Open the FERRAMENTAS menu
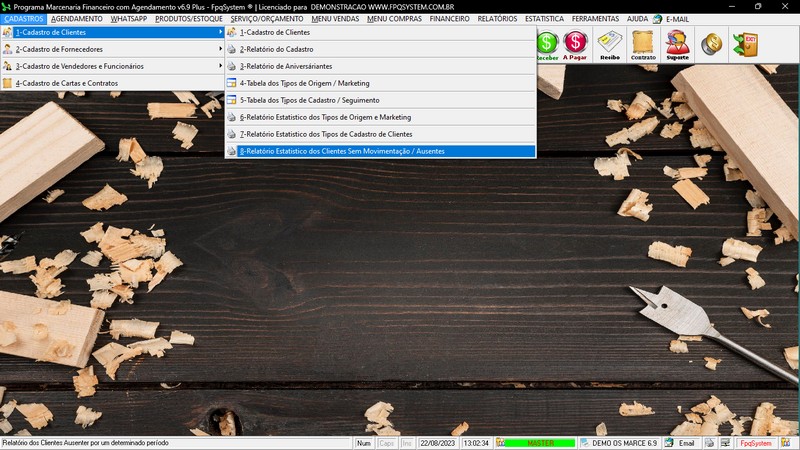The image size is (800, 450). point(595,19)
